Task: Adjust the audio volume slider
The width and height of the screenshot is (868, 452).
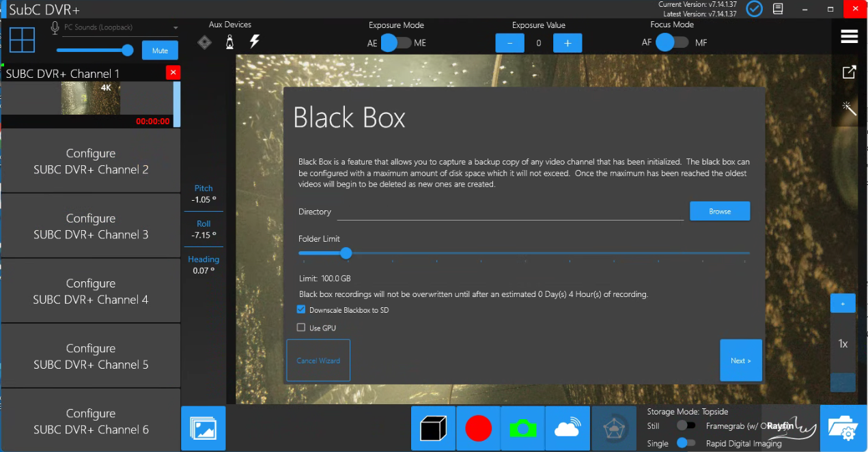Action: pyautogui.click(x=95, y=50)
